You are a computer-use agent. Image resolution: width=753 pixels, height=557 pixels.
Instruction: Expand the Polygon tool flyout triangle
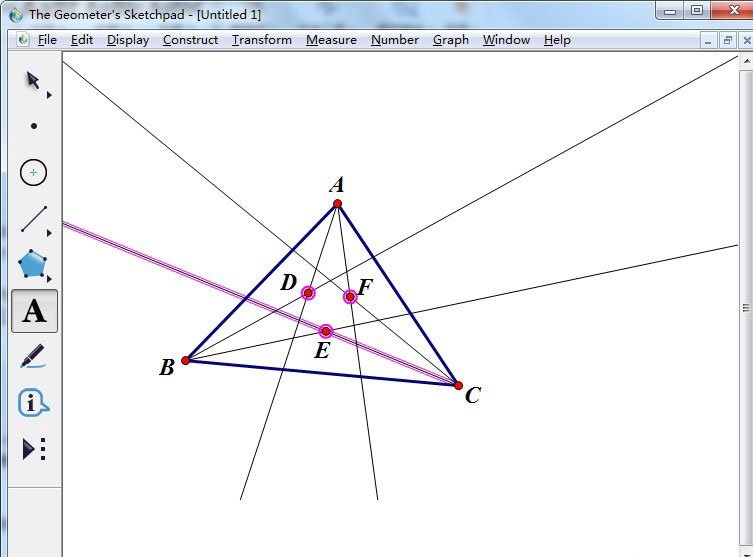pos(49,278)
